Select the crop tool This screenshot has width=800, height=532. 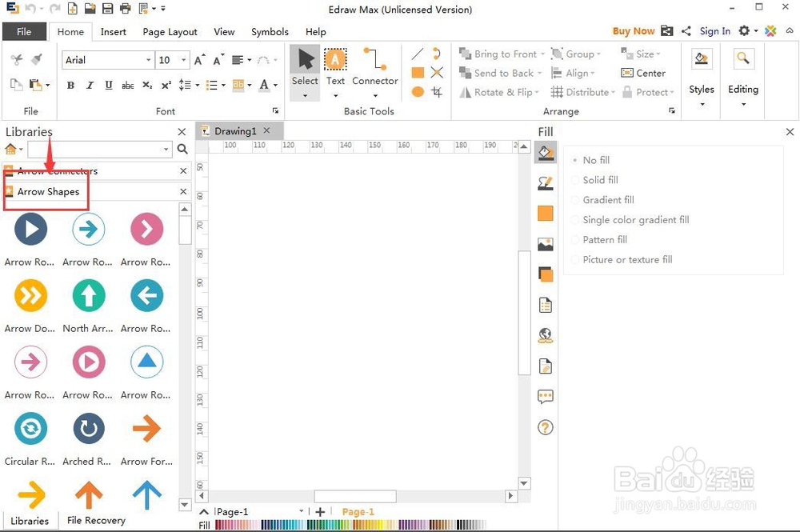437,92
